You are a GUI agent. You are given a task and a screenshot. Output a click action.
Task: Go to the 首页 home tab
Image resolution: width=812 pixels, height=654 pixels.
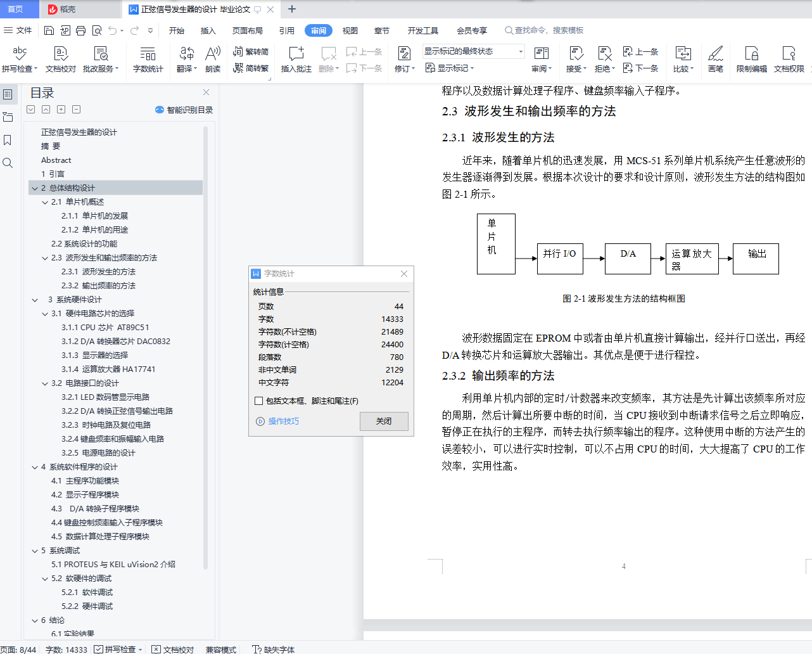[15, 9]
